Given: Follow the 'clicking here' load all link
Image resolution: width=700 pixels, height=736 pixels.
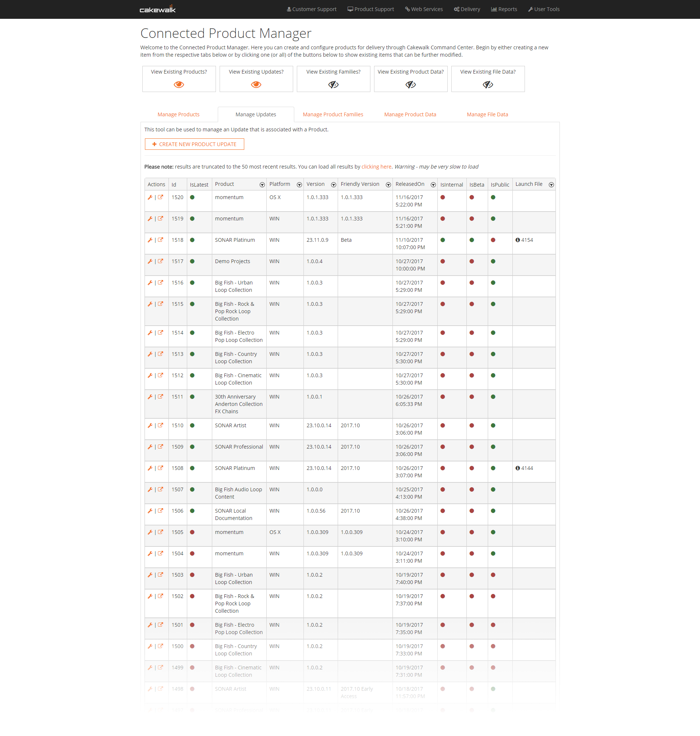Looking at the screenshot, I should (376, 167).
